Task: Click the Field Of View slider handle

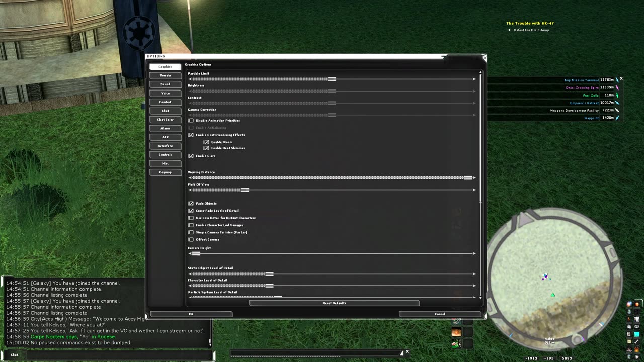Action: tap(245, 190)
